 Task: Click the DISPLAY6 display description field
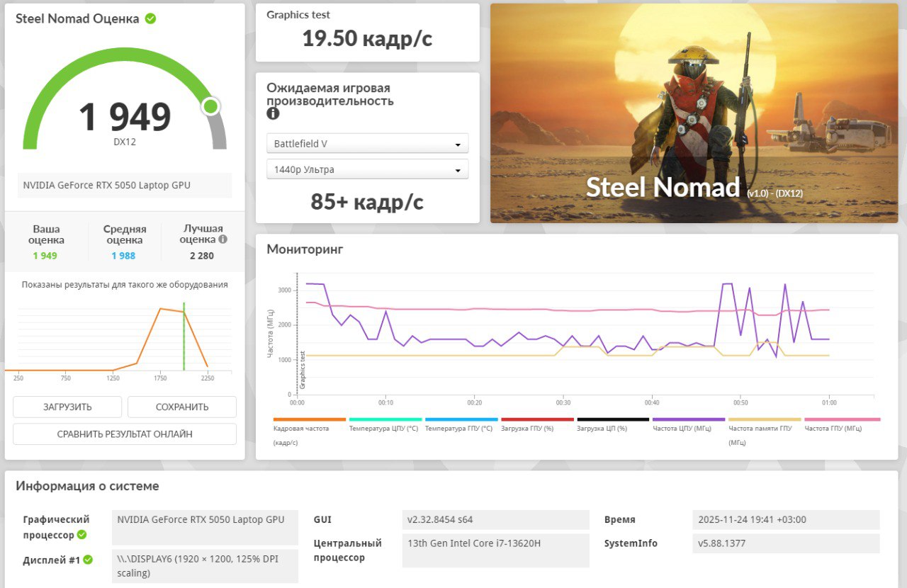(205, 566)
